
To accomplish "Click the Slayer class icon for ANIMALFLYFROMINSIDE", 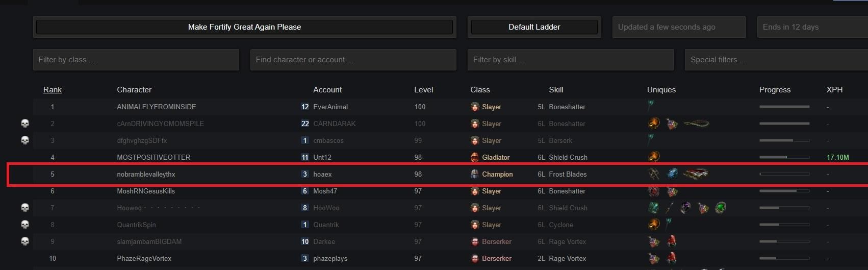I will click(x=475, y=107).
